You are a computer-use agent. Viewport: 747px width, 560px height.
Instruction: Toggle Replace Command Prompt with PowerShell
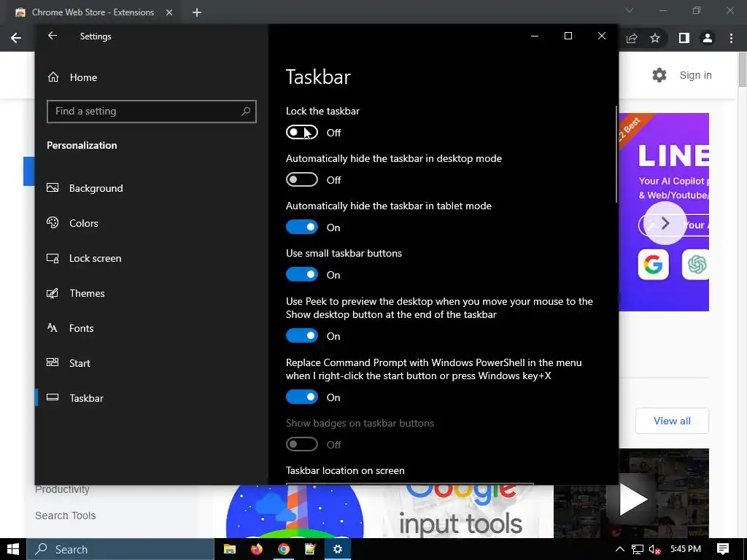(301, 397)
